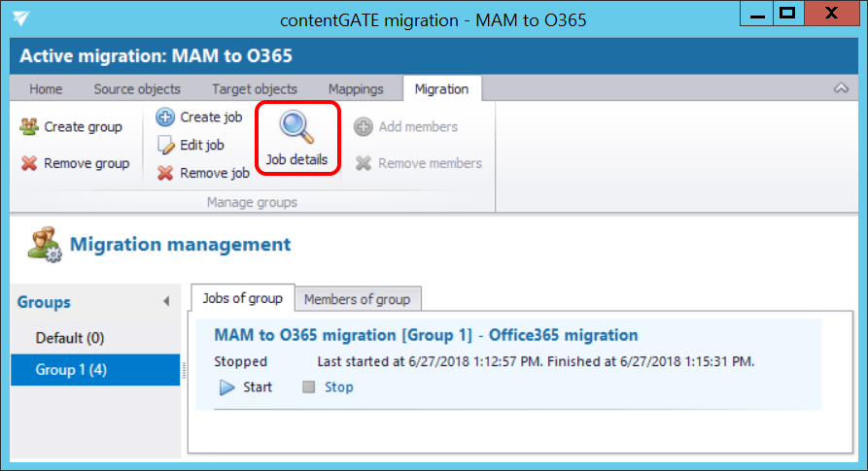Collapse the ribbon with the chevron

[842, 89]
